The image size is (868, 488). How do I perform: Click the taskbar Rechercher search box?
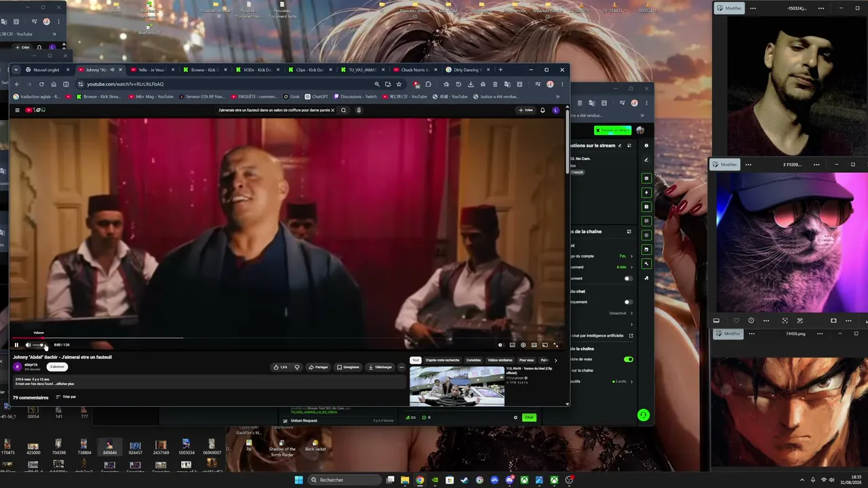344,481
